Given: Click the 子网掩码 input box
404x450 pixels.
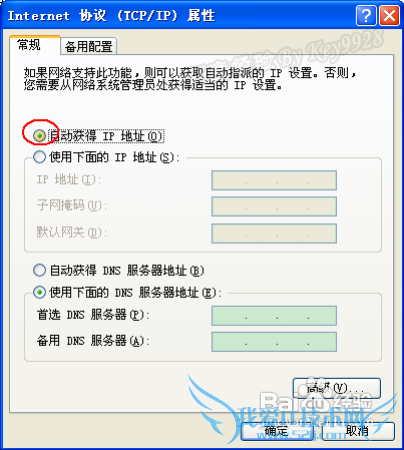Looking at the screenshot, I should [x=274, y=206].
